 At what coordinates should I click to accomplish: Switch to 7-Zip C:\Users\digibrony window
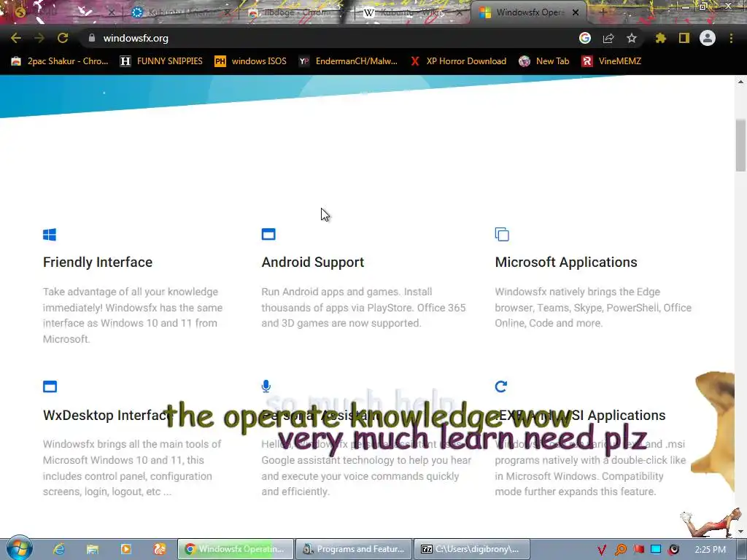(472, 549)
